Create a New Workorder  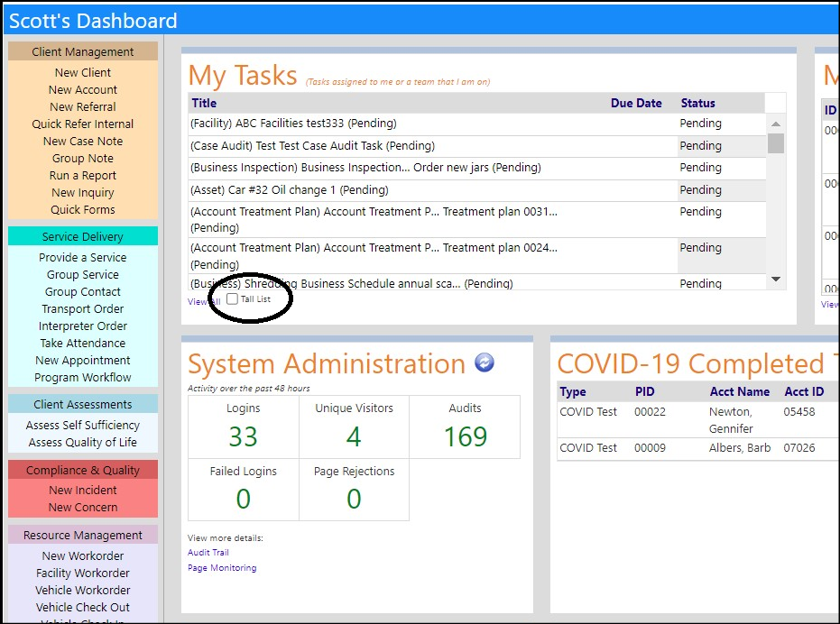click(x=83, y=555)
